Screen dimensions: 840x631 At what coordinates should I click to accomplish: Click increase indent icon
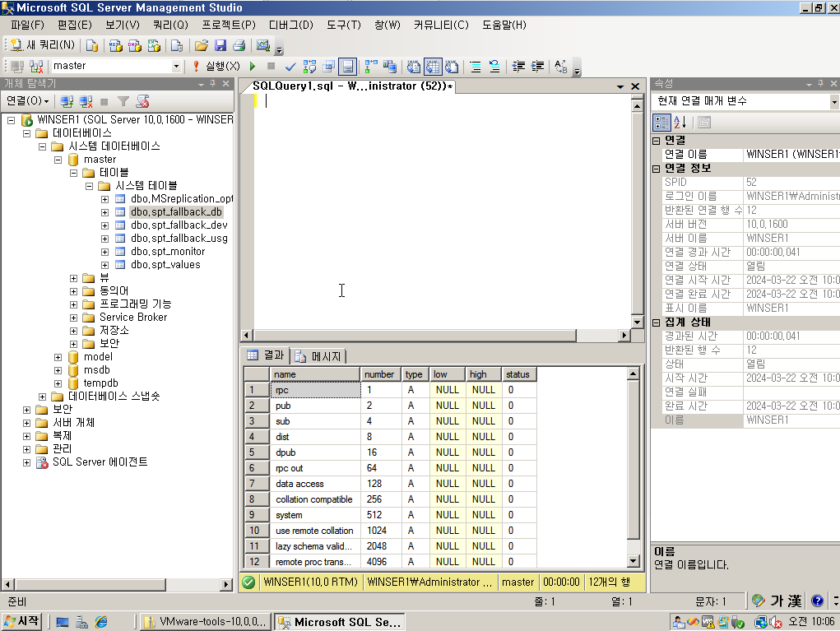tap(537, 67)
